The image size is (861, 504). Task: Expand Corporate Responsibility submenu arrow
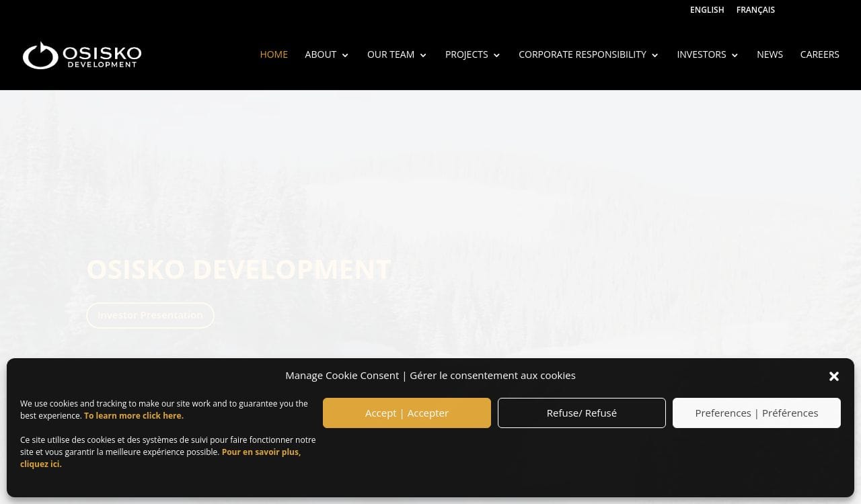655,56
